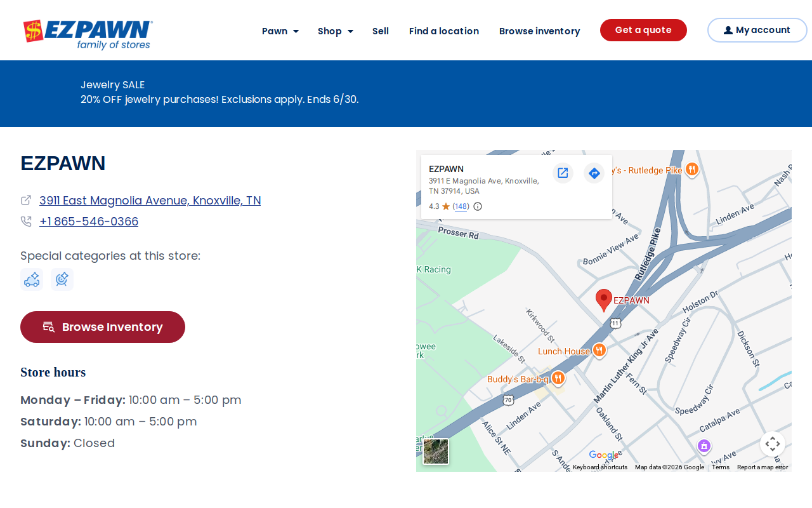Go to Find a location
The width and height of the screenshot is (812, 508).
(x=444, y=31)
